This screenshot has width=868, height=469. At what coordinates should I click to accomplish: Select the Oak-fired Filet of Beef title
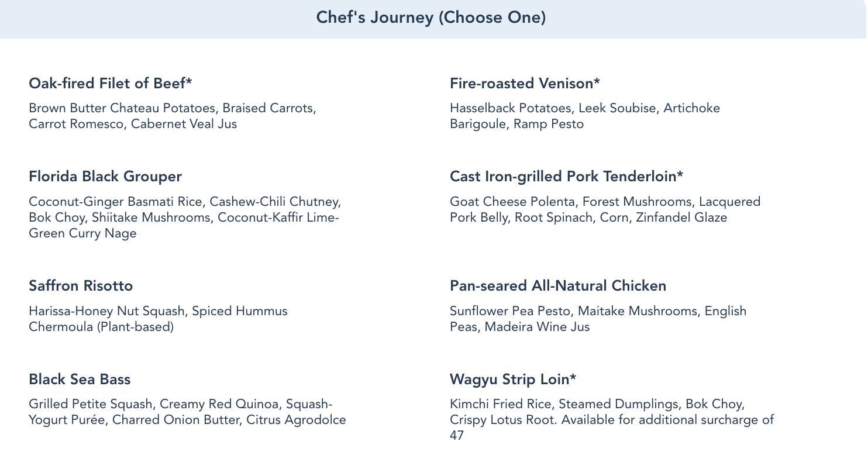tap(111, 84)
